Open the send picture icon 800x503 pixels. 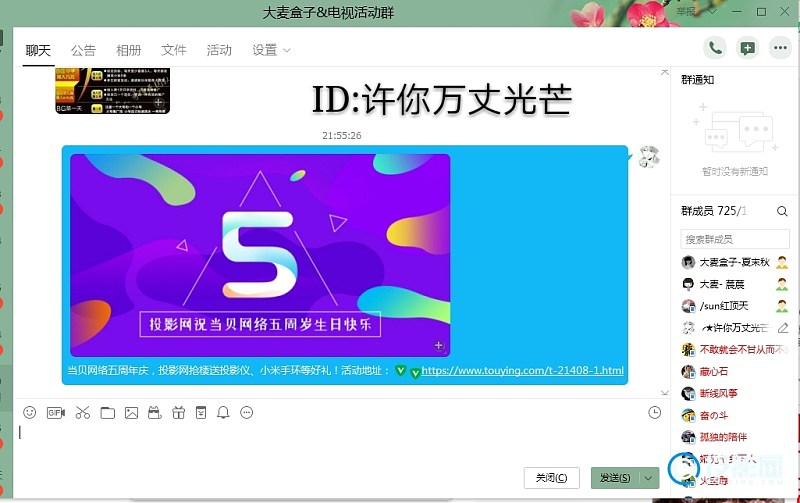point(132,413)
